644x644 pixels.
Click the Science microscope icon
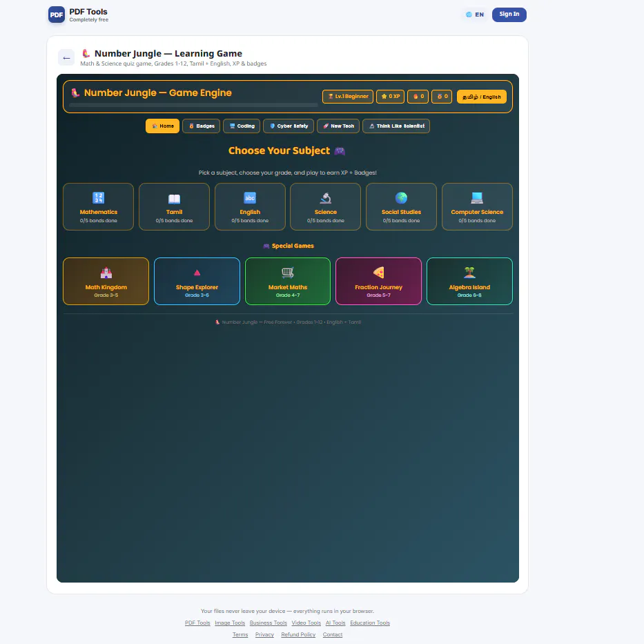coord(325,198)
